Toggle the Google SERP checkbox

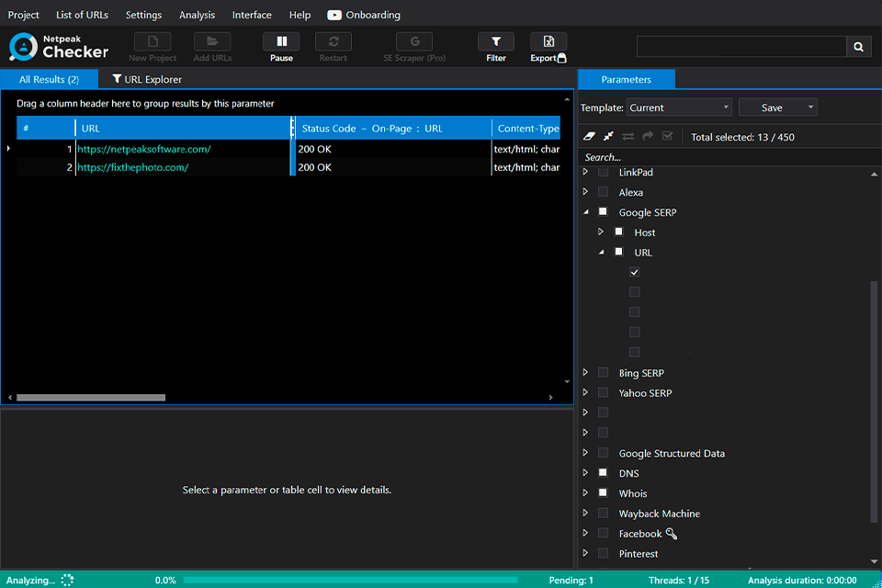pyautogui.click(x=603, y=212)
